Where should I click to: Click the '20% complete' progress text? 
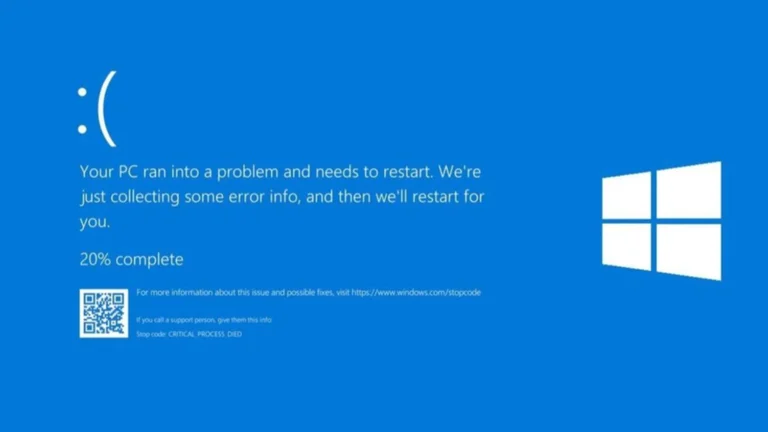[x=131, y=260]
